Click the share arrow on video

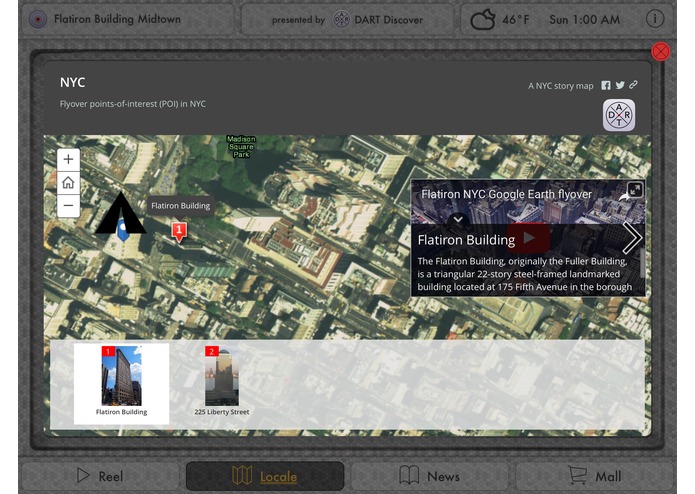624,197
